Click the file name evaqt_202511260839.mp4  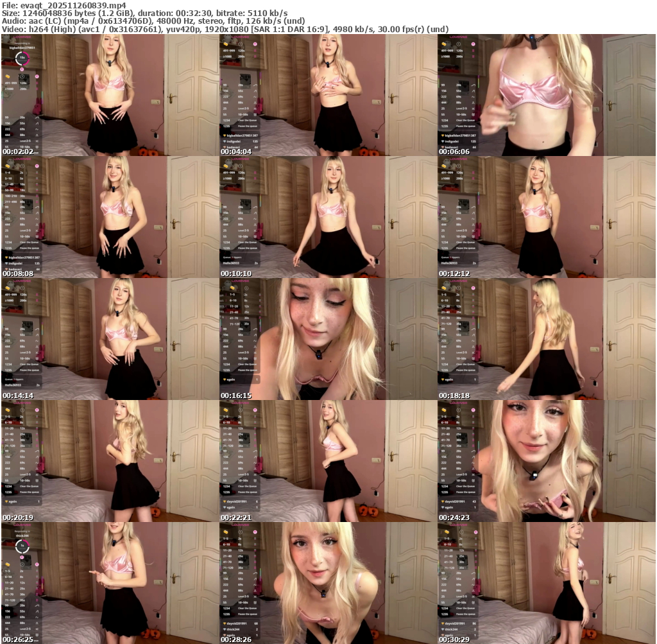74,5
